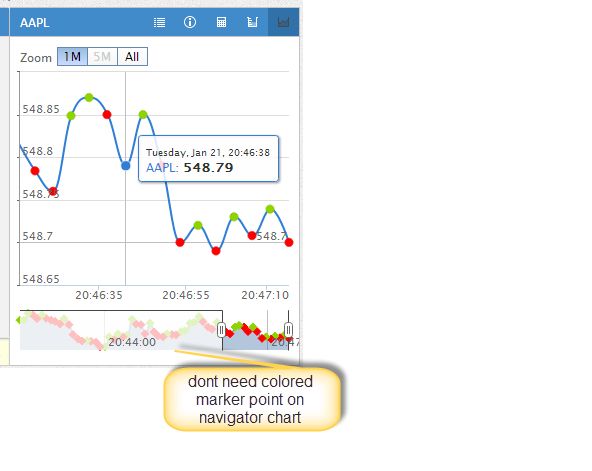Click the 20:47:10 time axis label
The image size is (592, 471).
point(265,295)
